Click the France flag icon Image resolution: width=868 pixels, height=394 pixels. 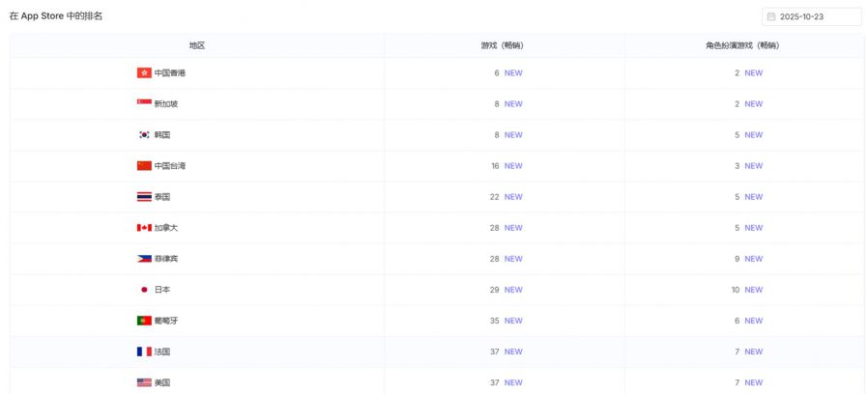click(x=144, y=352)
